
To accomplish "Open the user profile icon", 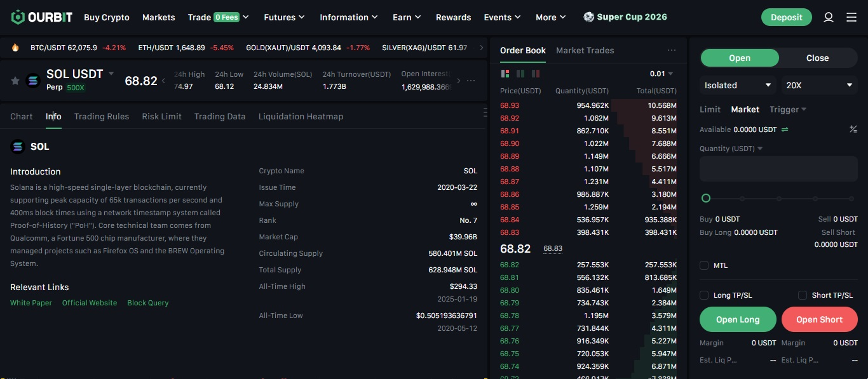I will (x=829, y=17).
